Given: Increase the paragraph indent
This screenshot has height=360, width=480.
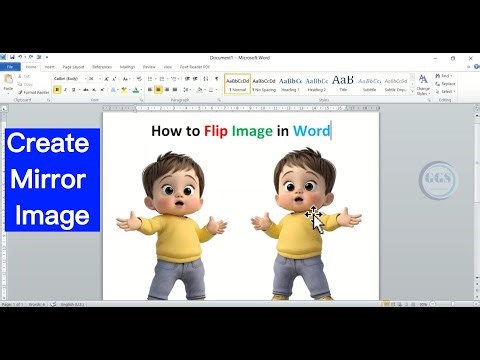Looking at the screenshot, I should [x=195, y=79].
